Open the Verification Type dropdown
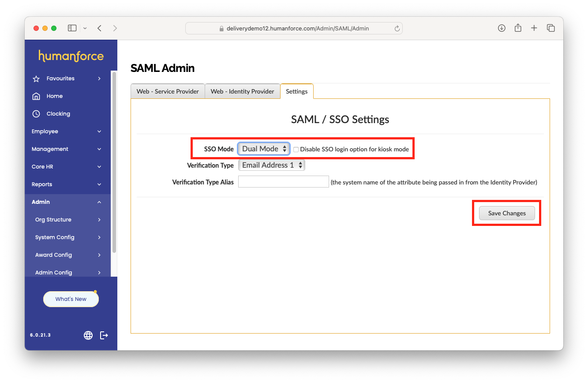Image resolution: width=588 pixels, height=383 pixels. coord(272,165)
